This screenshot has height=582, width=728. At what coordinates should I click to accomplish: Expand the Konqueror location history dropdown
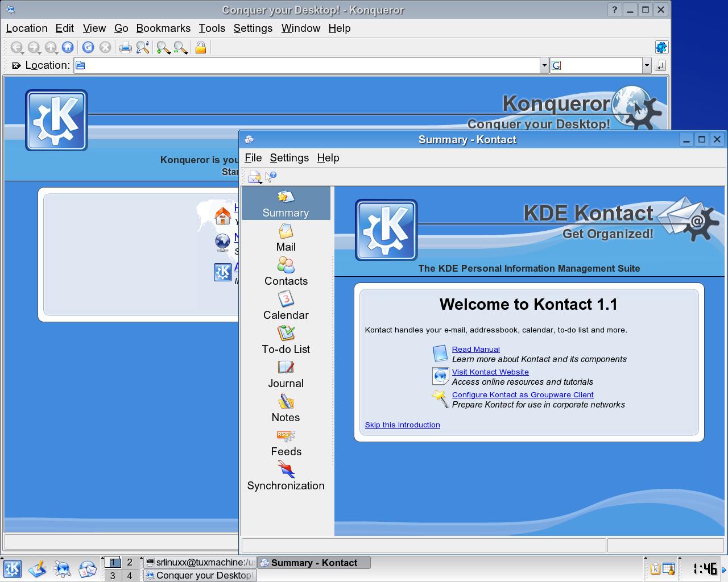point(544,65)
